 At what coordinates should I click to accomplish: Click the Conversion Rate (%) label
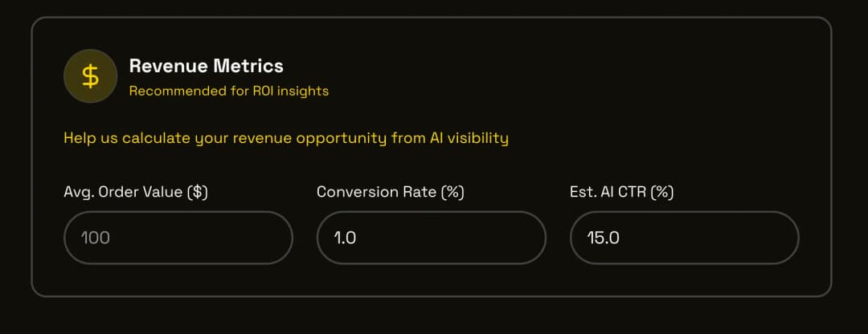[x=390, y=192]
